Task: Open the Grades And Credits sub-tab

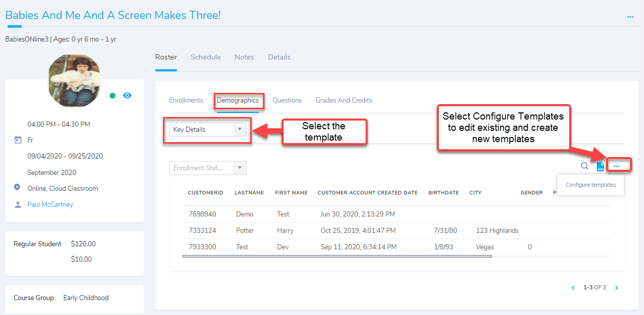Action: point(344,100)
